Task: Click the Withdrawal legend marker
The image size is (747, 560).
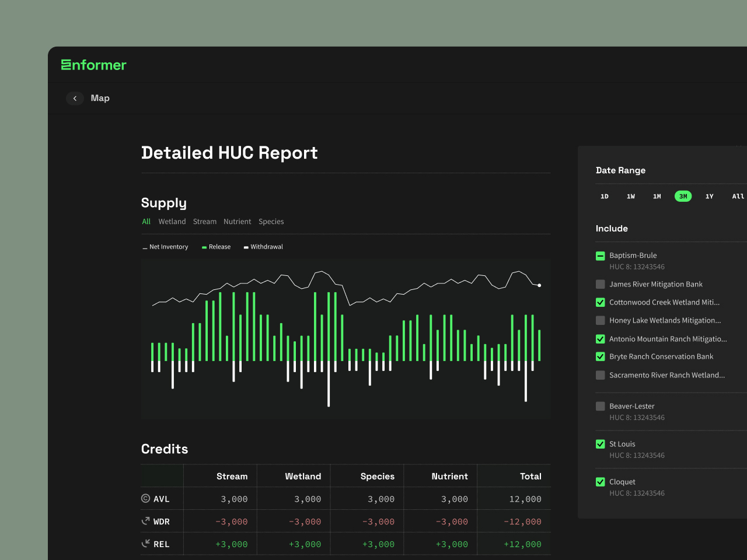Action: point(246,247)
